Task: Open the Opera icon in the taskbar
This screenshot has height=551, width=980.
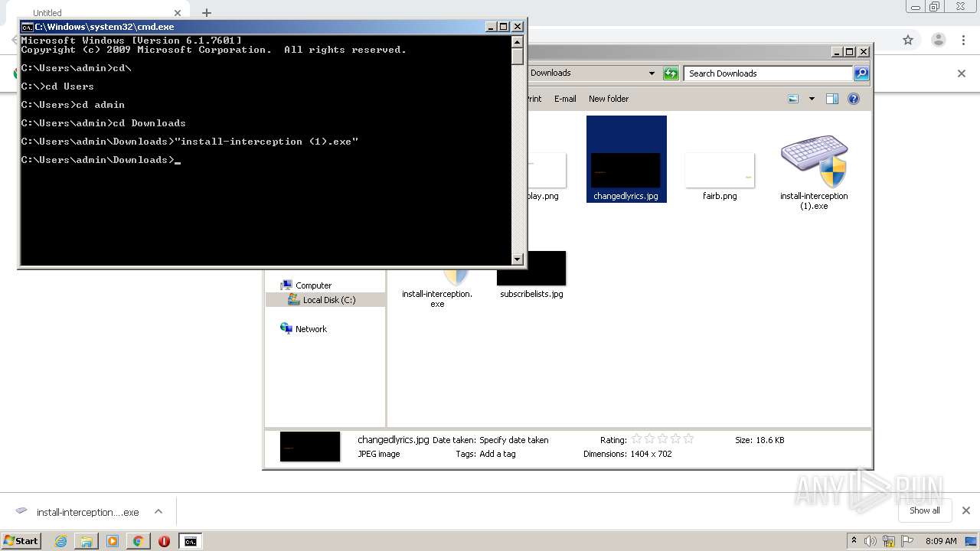Action: [x=164, y=541]
